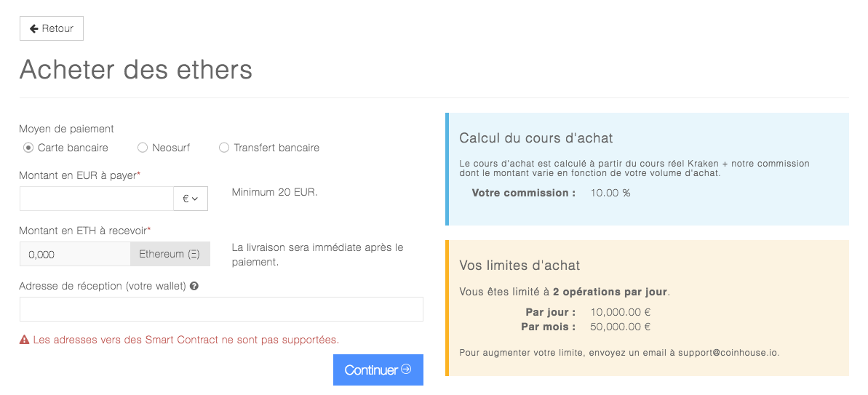The image size is (868, 395).
Task: Click the left arrow icon in Retour
Action: coord(33,29)
